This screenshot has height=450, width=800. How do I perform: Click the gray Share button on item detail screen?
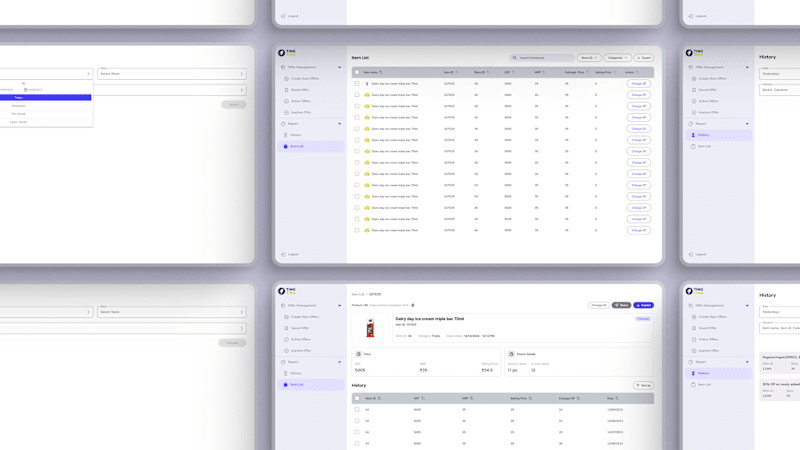[621, 305]
